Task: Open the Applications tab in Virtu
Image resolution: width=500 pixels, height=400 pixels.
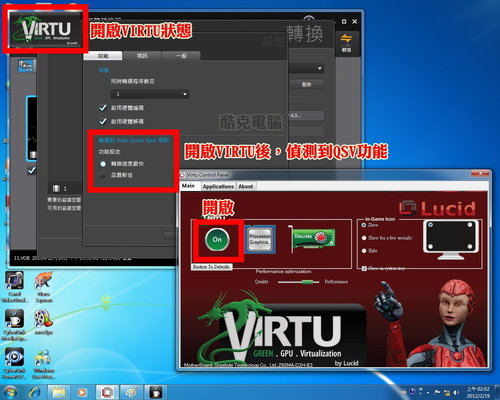Action: 218,186
